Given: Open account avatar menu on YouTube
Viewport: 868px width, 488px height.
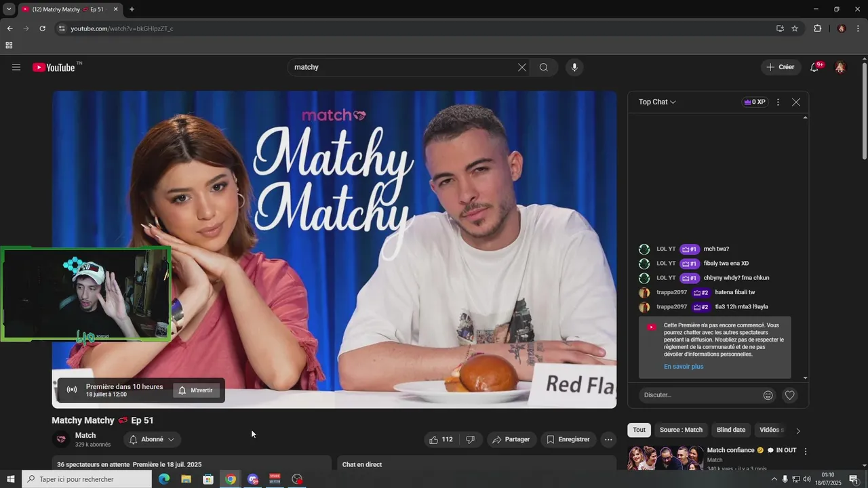Looking at the screenshot, I should (x=840, y=67).
